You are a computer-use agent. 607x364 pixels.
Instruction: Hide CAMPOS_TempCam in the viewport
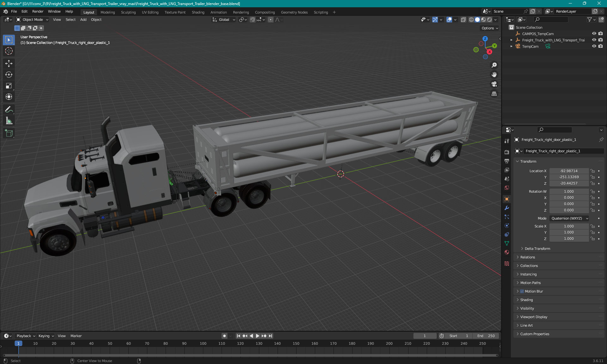pyautogui.click(x=594, y=33)
